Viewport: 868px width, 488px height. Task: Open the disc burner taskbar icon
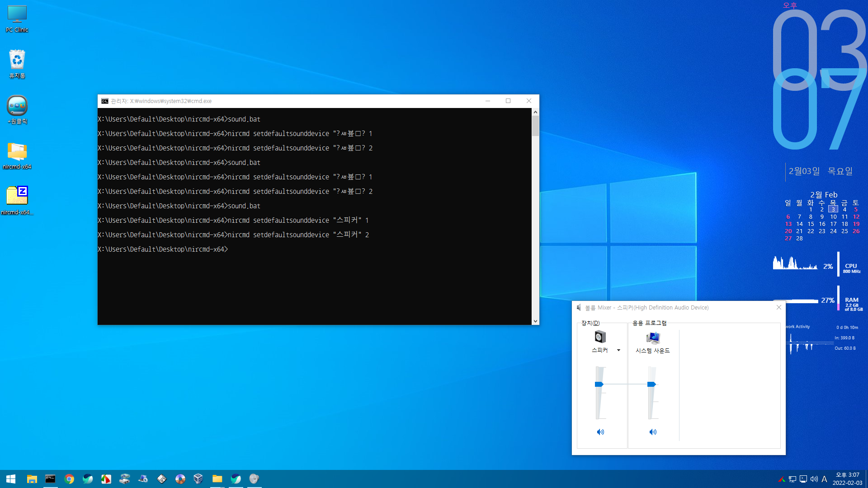(180, 479)
